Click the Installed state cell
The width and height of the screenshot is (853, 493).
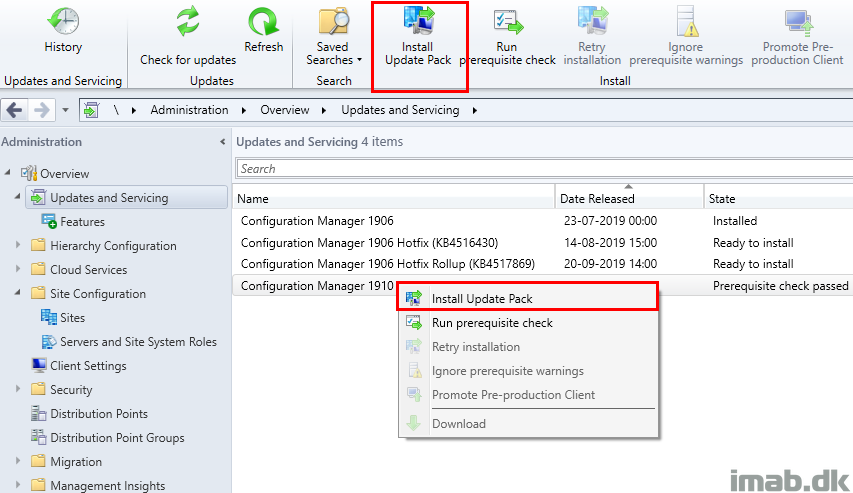pyautogui.click(x=735, y=221)
